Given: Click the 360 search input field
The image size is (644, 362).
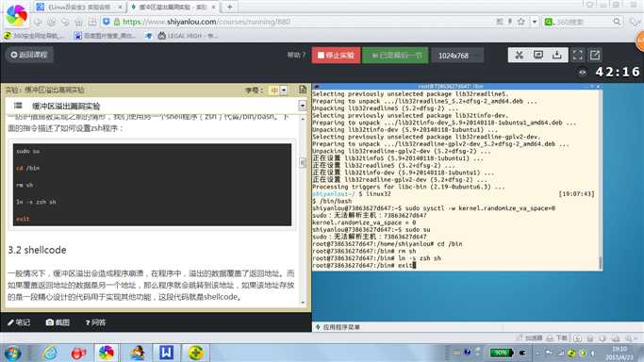Looking at the screenshot, I should click(x=583, y=22).
